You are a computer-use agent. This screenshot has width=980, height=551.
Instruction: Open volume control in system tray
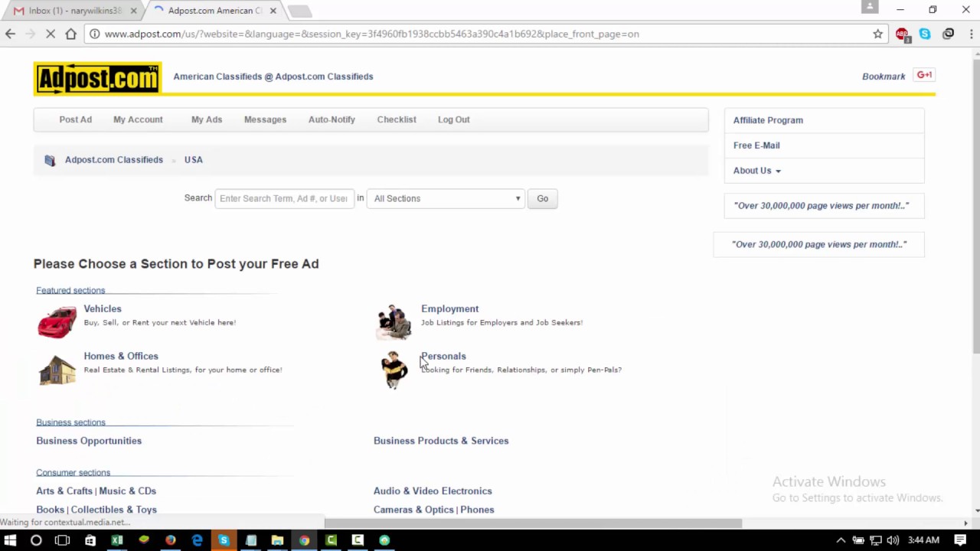tap(893, 540)
